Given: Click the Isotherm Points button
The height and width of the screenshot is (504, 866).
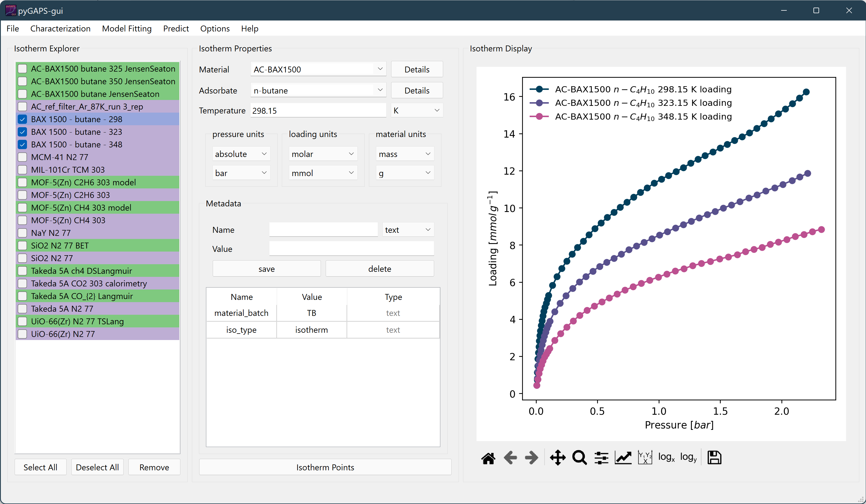Looking at the screenshot, I should tap(325, 467).
